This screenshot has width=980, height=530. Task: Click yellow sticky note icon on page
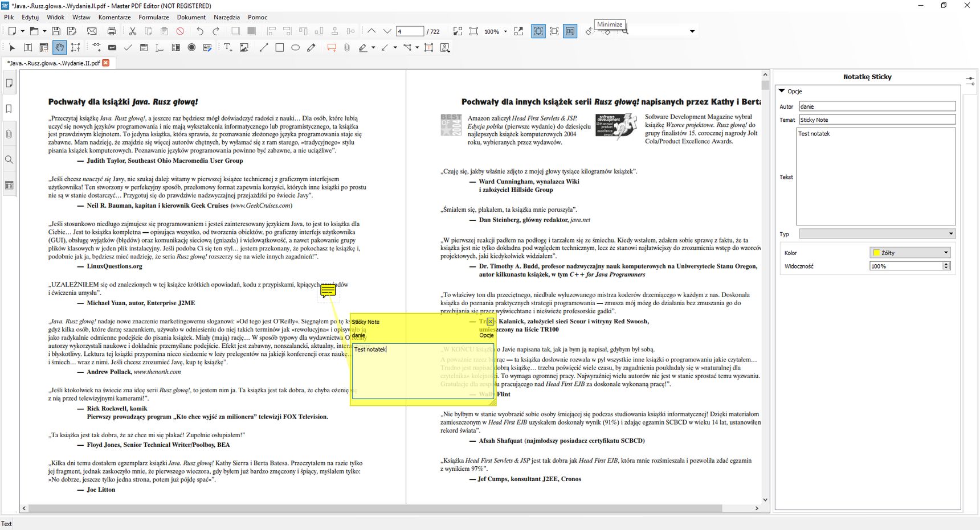coord(328,291)
